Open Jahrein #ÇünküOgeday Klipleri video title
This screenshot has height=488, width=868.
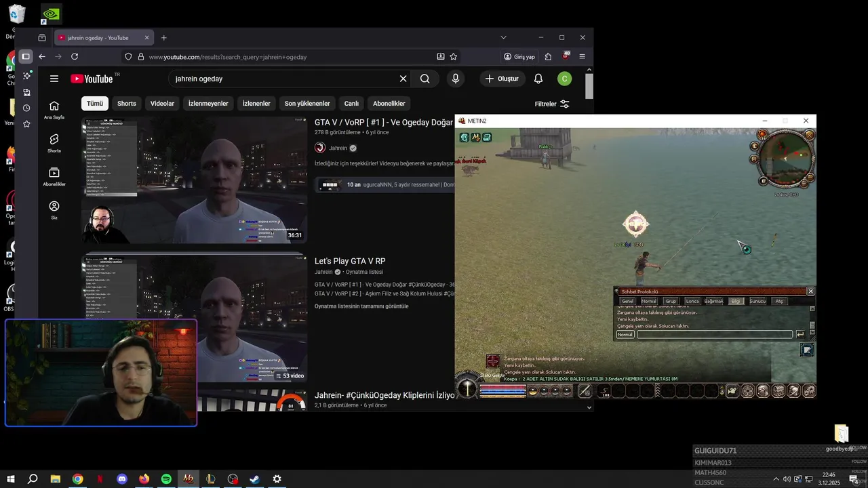(x=384, y=395)
